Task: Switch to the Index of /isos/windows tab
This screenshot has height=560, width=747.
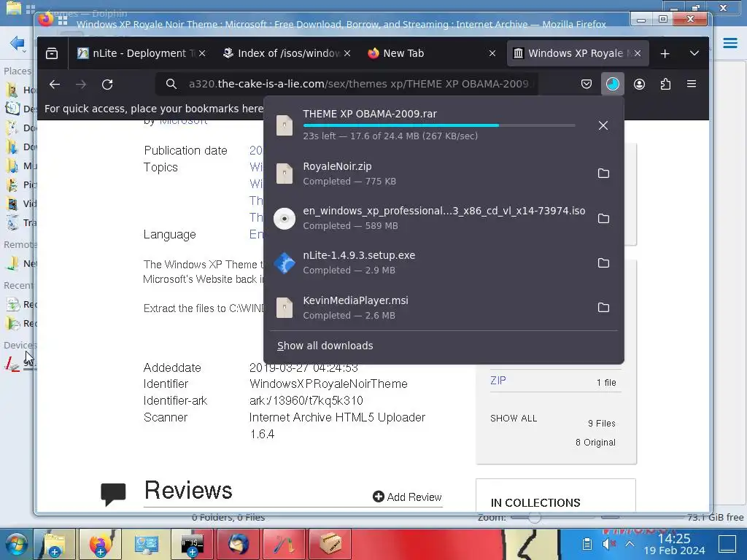Action: pyautogui.click(x=287, y=53)
